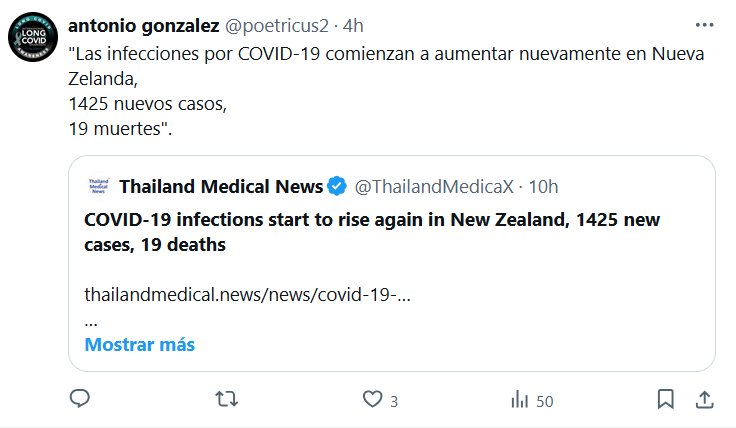This screenshot has width=736, height=428.
Task: Click the blue verified badge
Action: click(x=338, y=186)
